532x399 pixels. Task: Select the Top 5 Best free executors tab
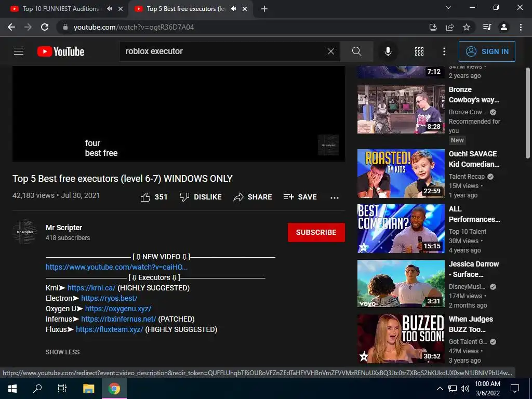coord(186,9)
